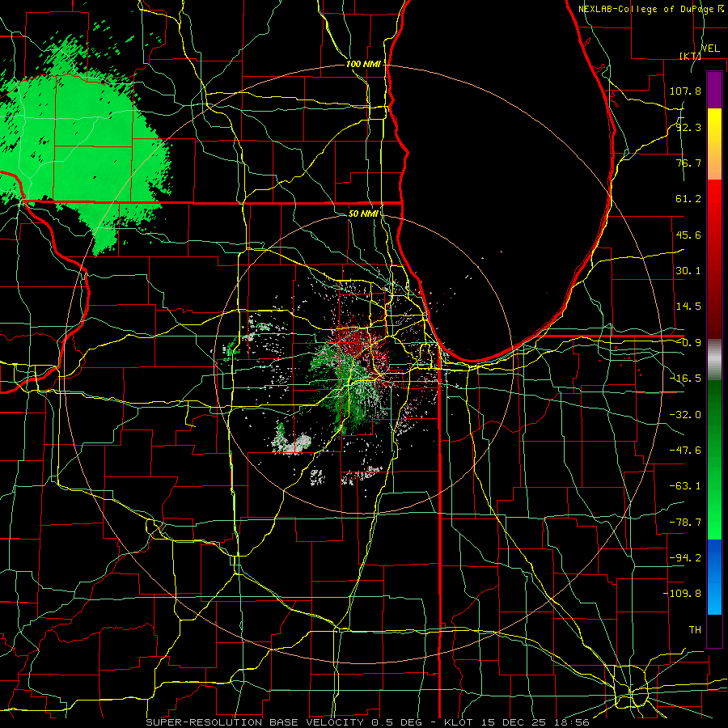
Task: Select the -63.1 scale value
Action: [685, 486]
